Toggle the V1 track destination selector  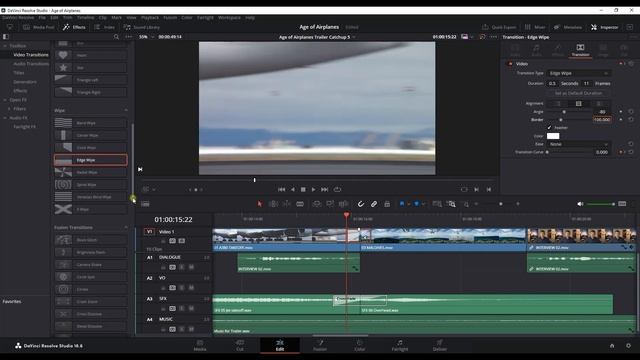pos(149,231)
